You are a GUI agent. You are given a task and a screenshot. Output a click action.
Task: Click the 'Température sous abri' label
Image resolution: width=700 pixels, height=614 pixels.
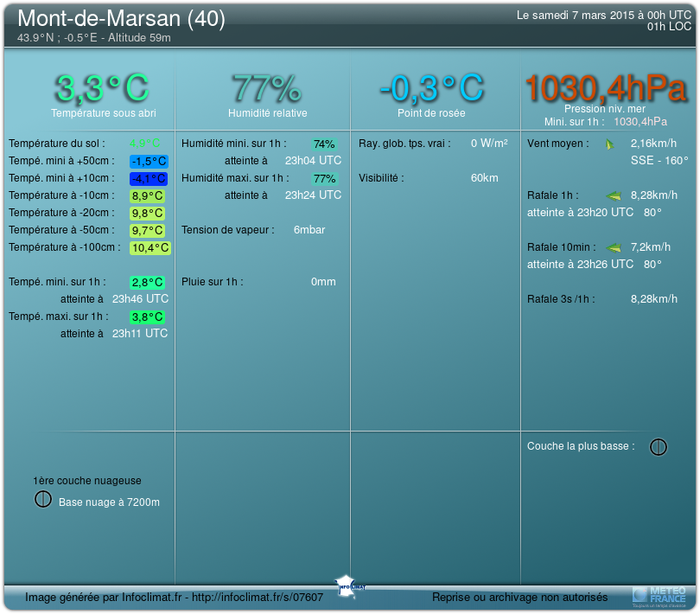104,113
